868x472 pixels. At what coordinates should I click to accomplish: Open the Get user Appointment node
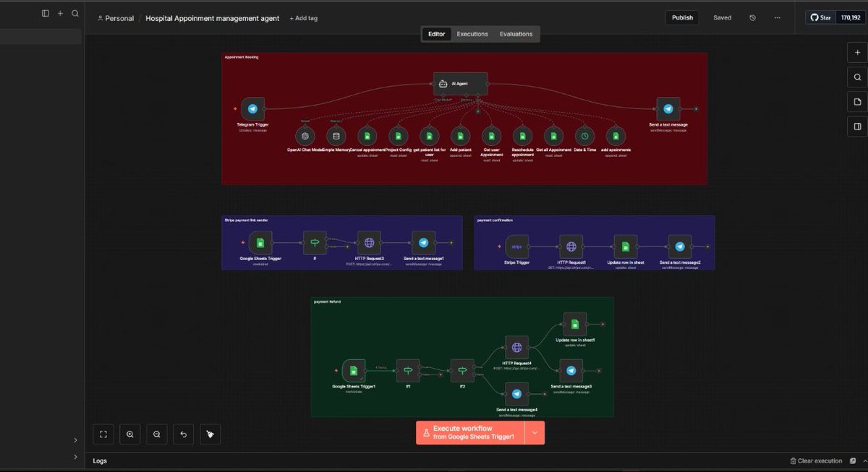click(491, 135)
